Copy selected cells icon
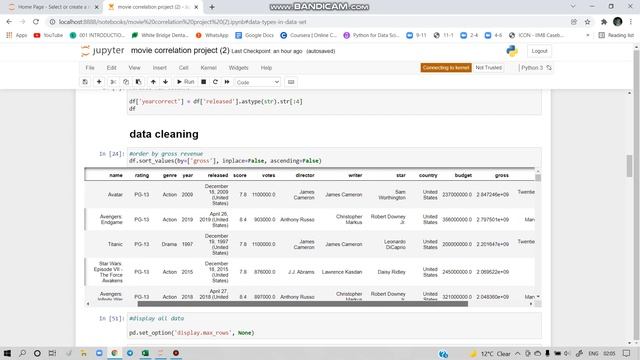The image size is (640, 360). click(x=126, y=82)
